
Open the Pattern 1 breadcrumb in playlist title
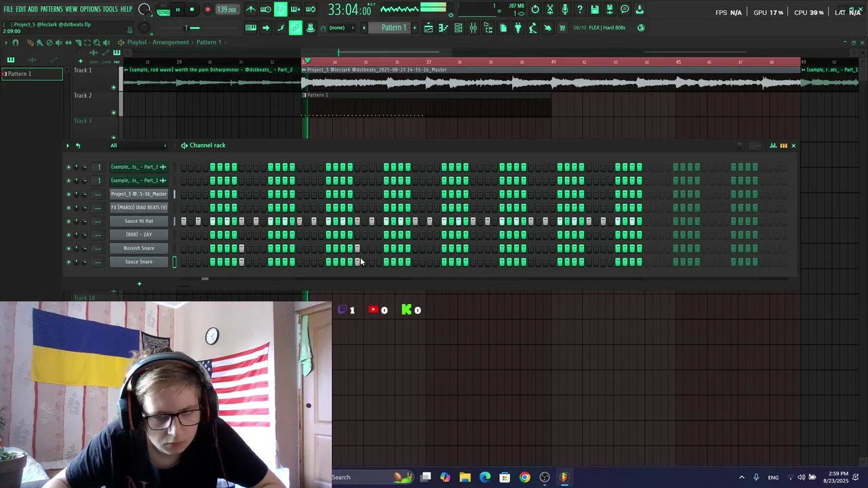(x=209, y=42)
